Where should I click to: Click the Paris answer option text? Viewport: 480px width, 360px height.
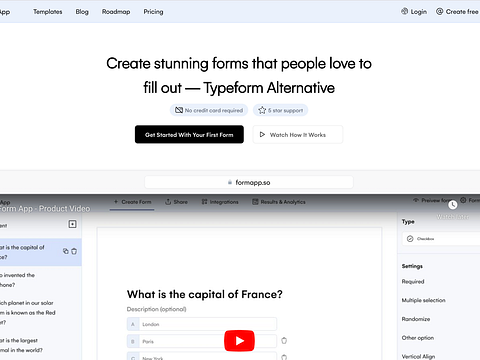tap(148, 341)
